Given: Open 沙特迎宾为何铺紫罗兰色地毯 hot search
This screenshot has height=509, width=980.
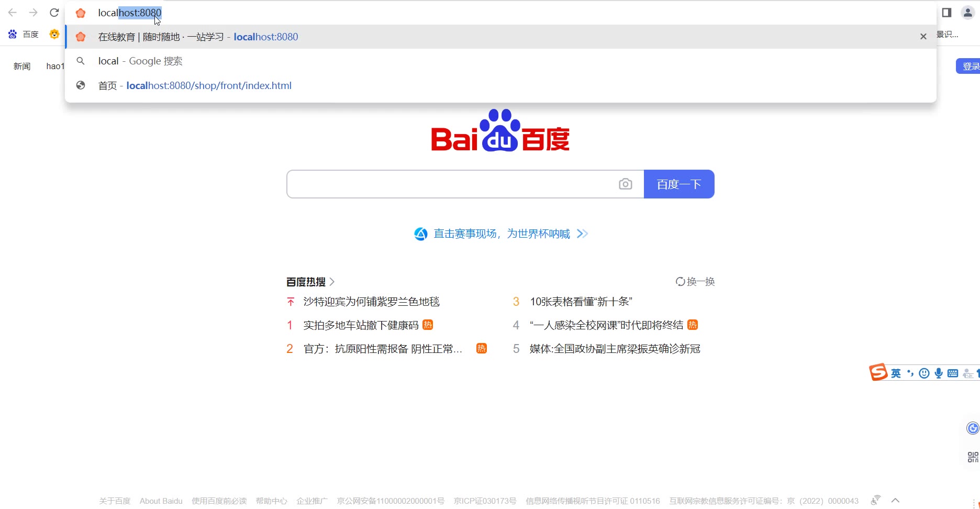Looking at the screenshot, I should [x=372, y=302].
